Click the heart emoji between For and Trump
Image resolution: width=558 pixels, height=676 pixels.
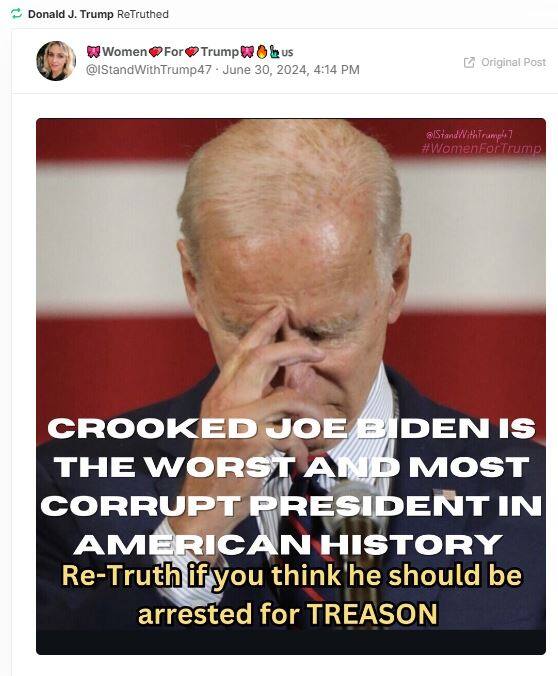coord(191,52)
